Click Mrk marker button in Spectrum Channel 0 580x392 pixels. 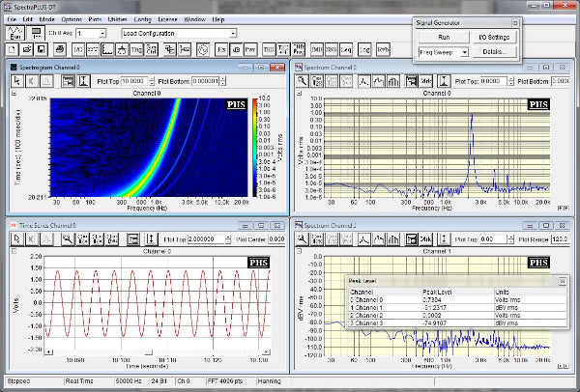(x=425, y=81)
